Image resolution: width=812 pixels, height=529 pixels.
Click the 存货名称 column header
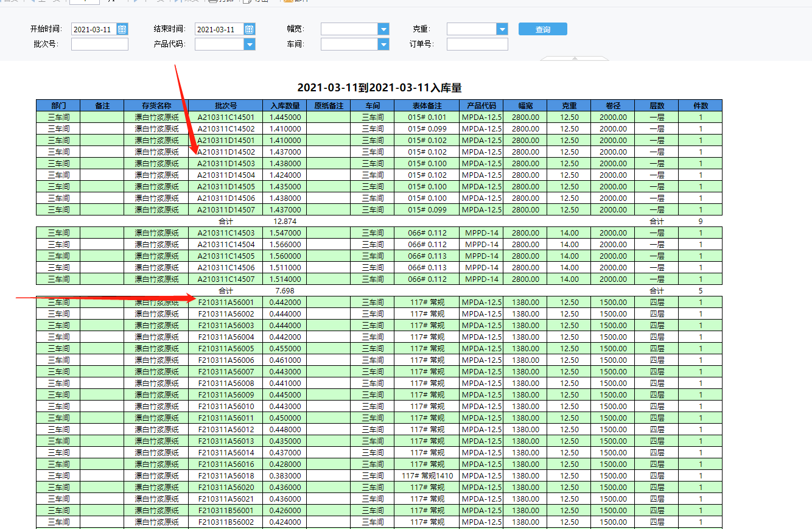156,105
